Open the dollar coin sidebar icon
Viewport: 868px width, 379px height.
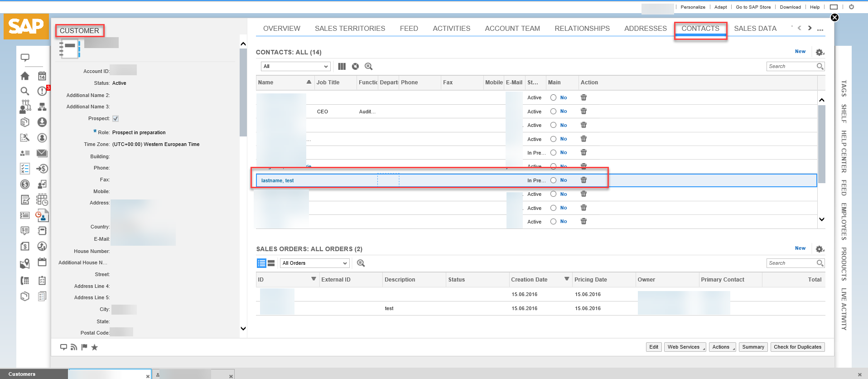pos(25,185)
